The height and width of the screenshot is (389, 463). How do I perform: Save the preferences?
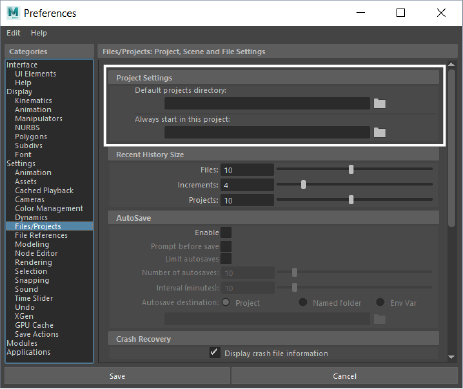pyautogui.click(x=117, y=376)
